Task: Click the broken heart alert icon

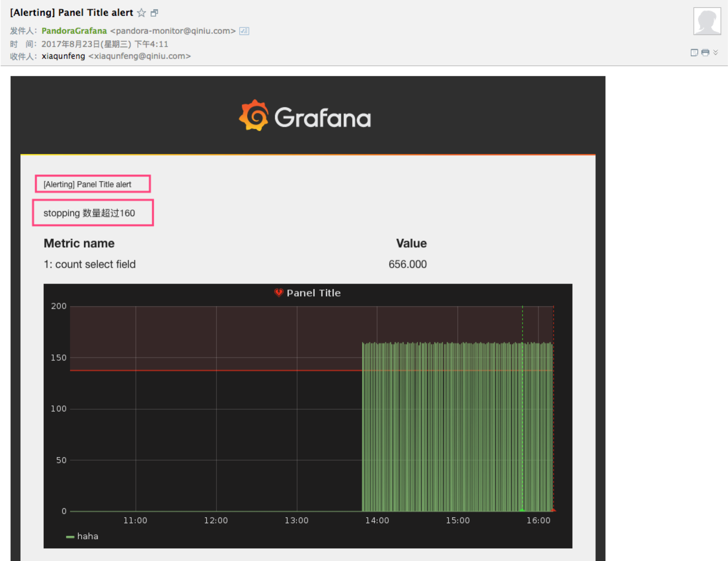Action: (x=279, y=293)
